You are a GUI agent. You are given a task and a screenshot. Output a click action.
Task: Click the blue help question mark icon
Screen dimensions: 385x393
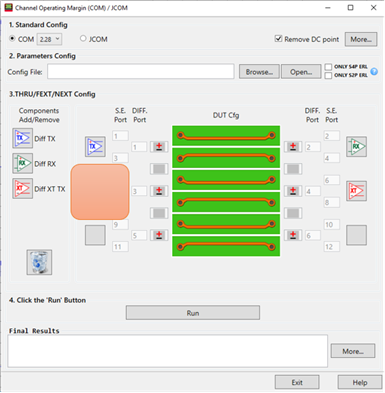pyautogui.click(x=374, y=71)
